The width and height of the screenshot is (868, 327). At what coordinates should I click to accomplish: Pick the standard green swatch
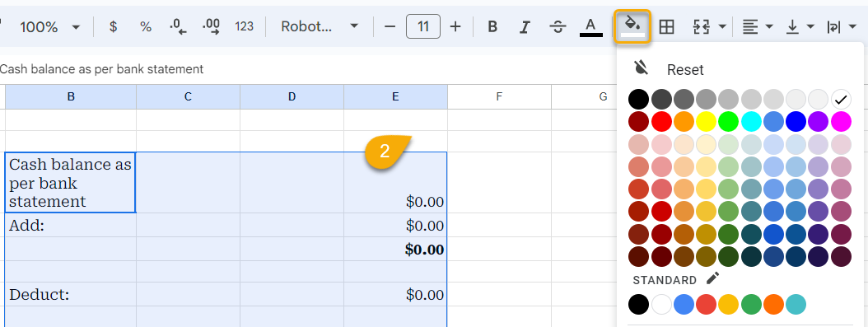click(x=751, y=304)
